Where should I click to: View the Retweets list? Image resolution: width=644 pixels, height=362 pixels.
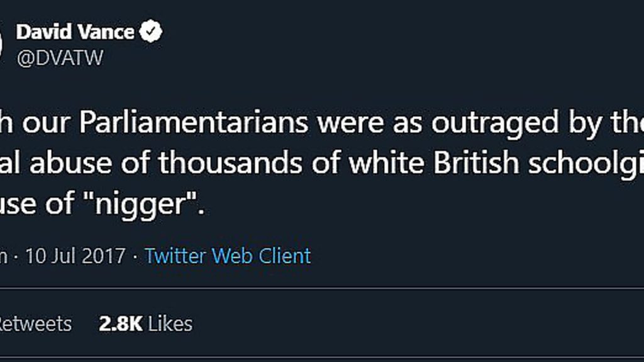[x=36, y=324]
